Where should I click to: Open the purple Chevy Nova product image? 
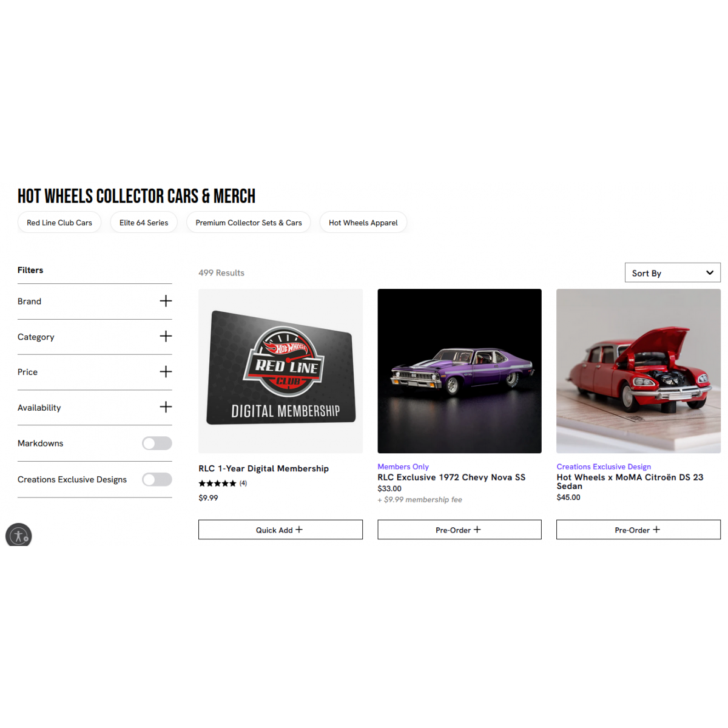click(x=459, y=371)
